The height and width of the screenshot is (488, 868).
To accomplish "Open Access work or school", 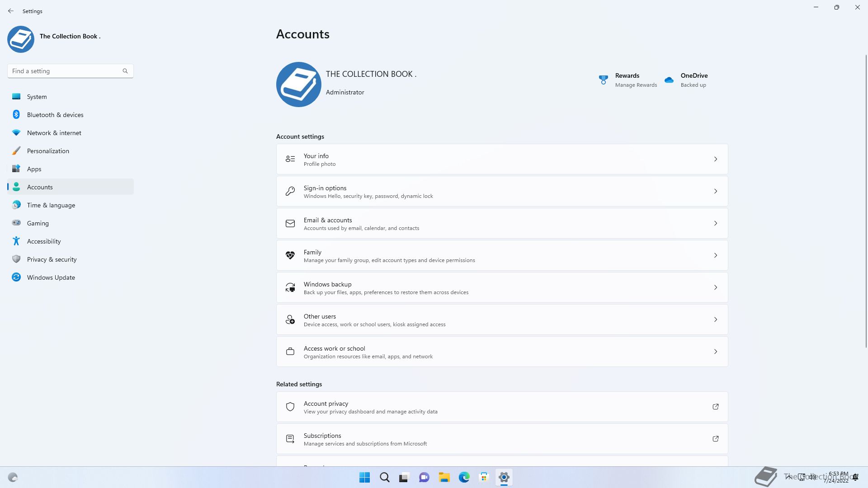I will pyautogui.click(x=502, y=352).
